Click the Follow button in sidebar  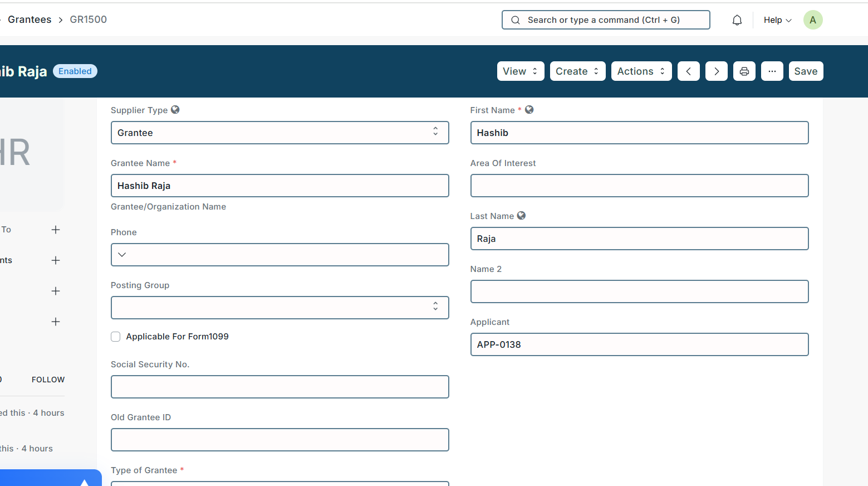pyautogui.click(x=48, y=380)
